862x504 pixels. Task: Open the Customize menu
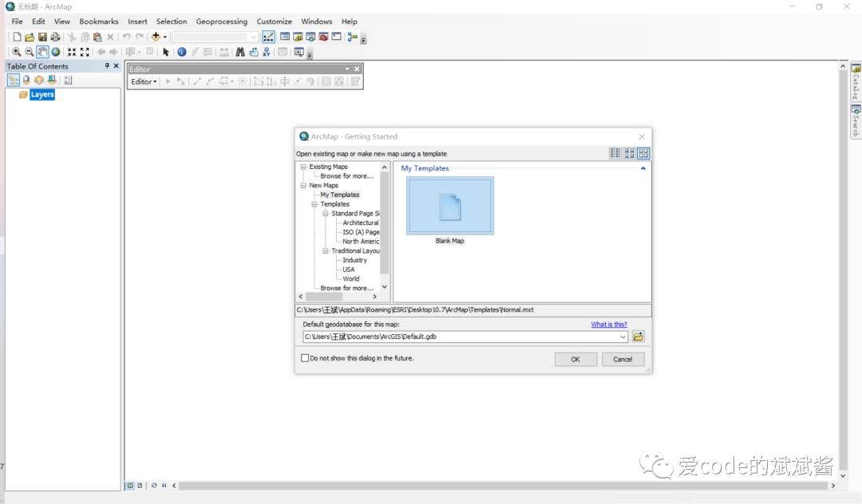(x=275, y=22)
